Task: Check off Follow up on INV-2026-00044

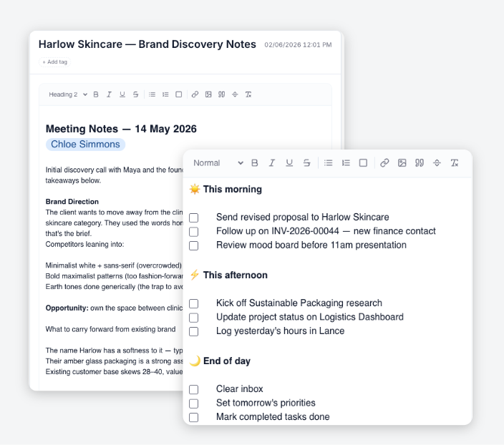Action: click(x=193, y=232)
